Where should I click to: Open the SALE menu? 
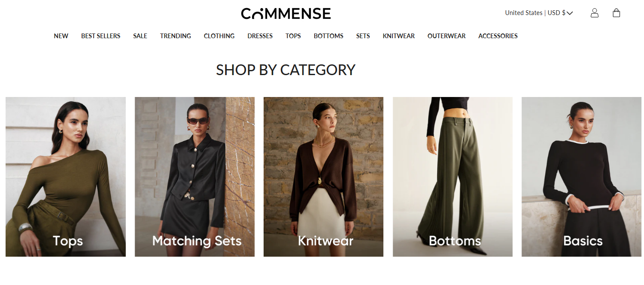pyautogui.click(x=140, y=36)
